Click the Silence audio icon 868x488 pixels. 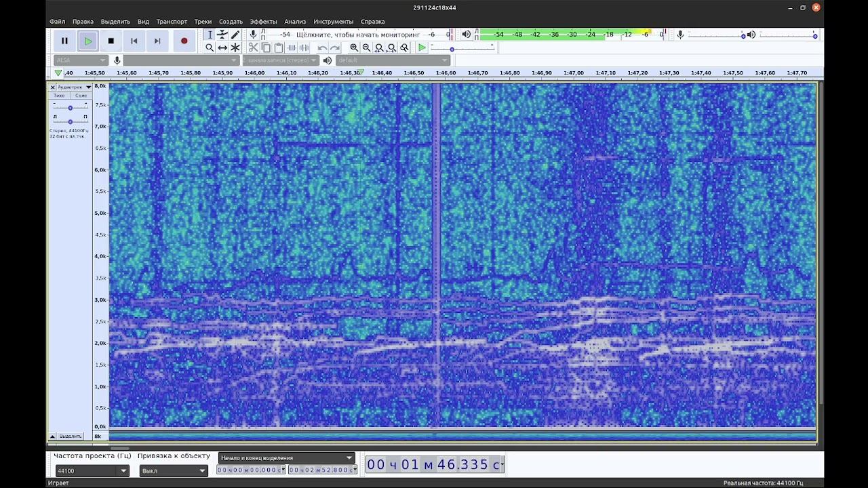pos(304,47)
